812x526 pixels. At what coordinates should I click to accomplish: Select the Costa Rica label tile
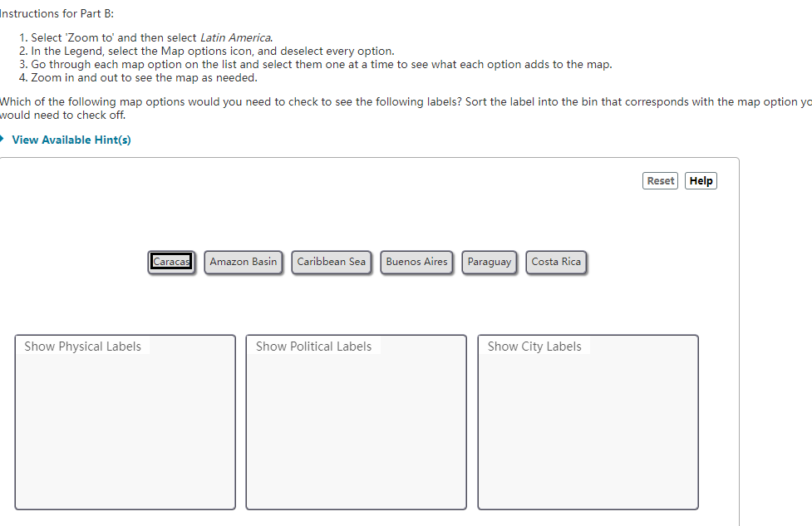click(555, 261)
